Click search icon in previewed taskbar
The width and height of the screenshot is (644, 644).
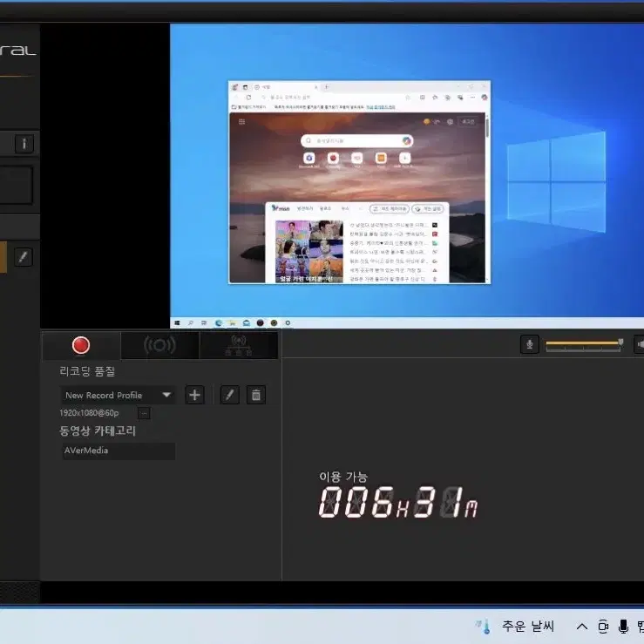click(x=191, y=323)
